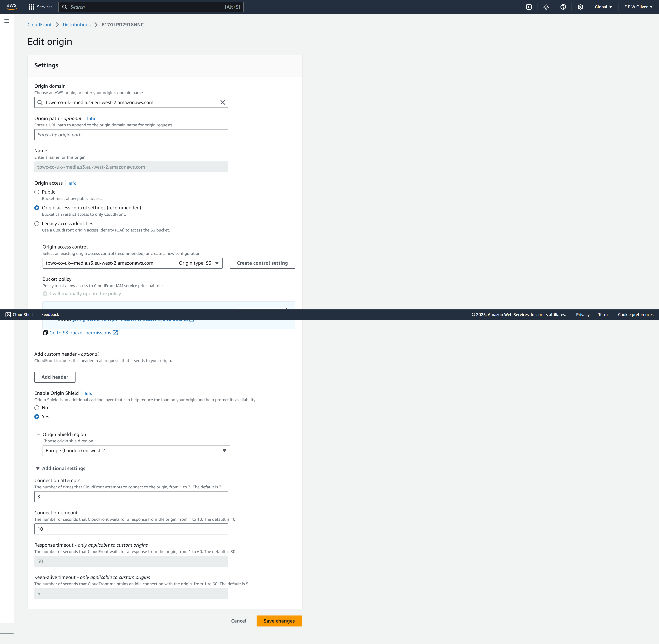Open the hamburger side navigation
The width and height of the screenshot is (659, 644).
pyautogui.click(x=7, y=21)
